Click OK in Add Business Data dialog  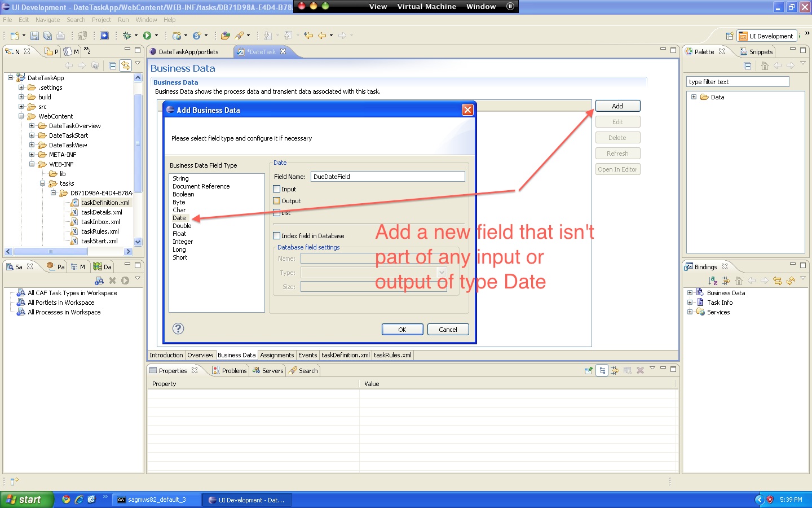pyautogui.click(x=402, y=330)
